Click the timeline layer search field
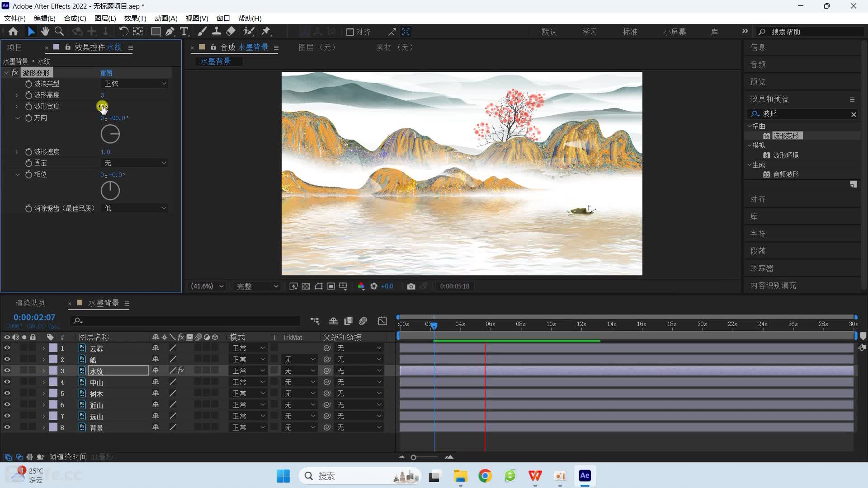Screen dimensions: 868x488 pyautogui.click(x=185, y=321)
